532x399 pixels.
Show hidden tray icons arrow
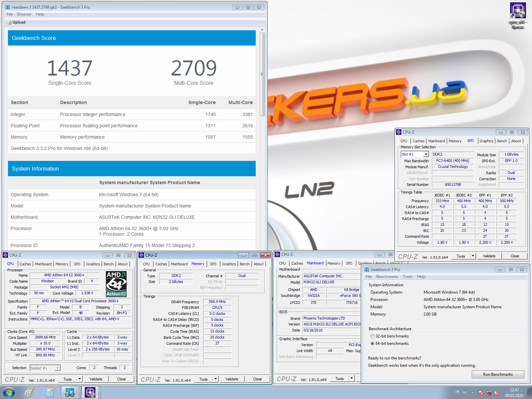pos(472,393)
